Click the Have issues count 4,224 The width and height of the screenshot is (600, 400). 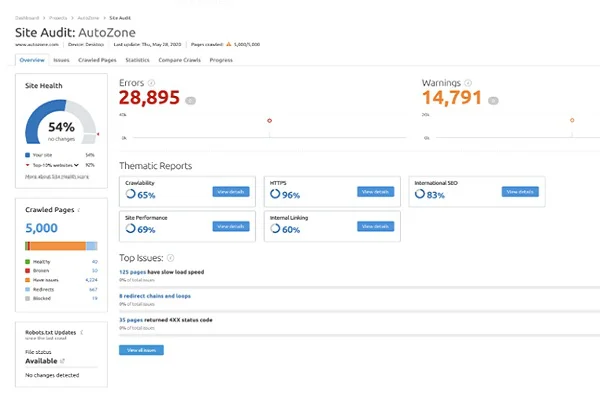(91, 280)
